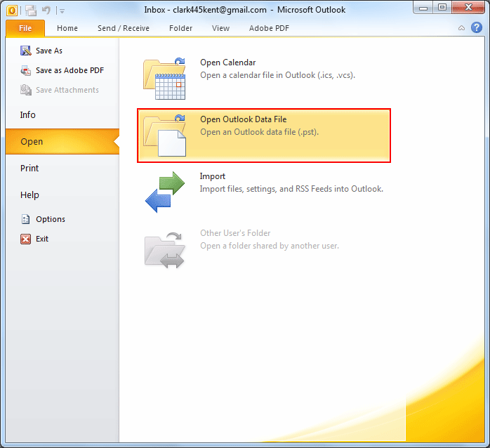Click the Save As icon

coord(26,51)
